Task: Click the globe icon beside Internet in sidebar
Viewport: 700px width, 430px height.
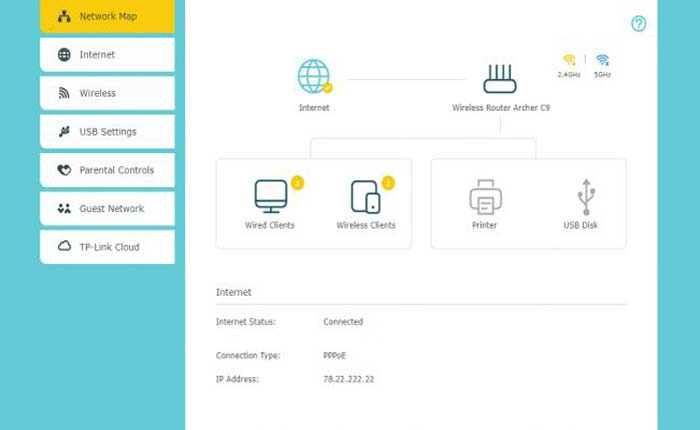Action: click(x=64, y=54)
